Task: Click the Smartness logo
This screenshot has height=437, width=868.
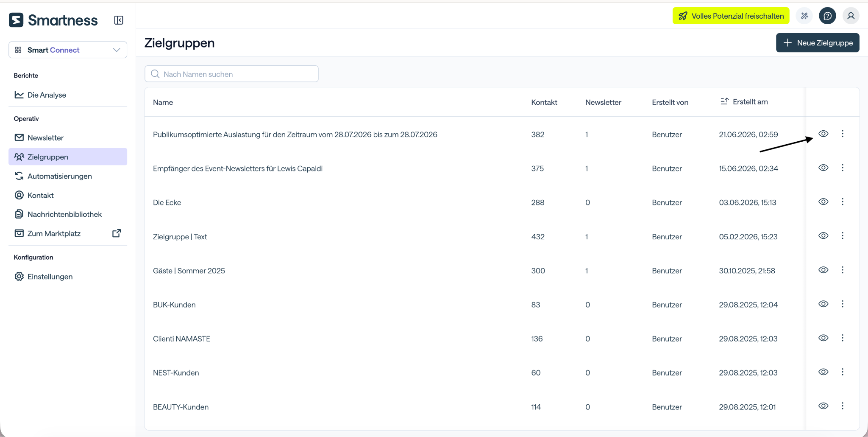Action: tap(53, 20)
